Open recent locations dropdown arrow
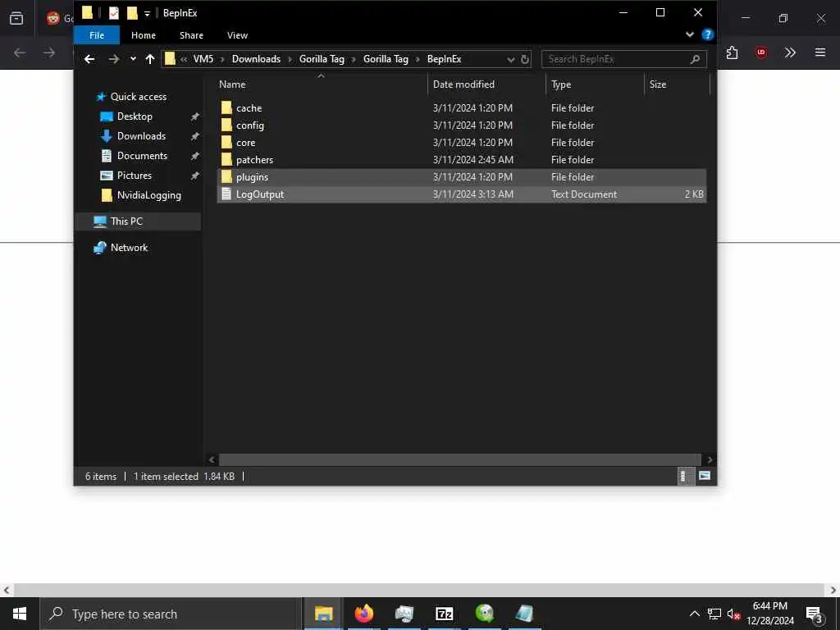 (x=133, y=59)
